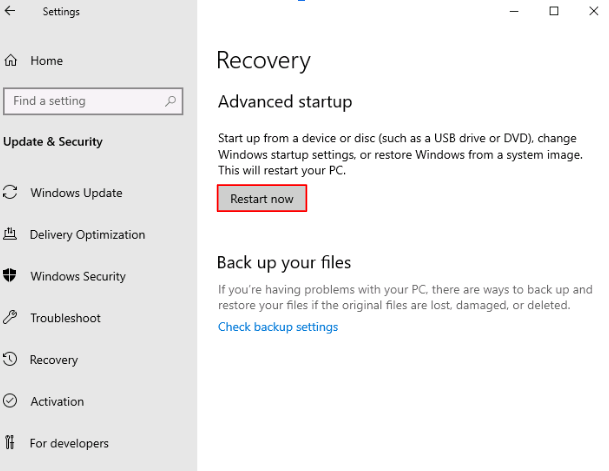Image resolution: width=609 pixels, height=471 pixels.
Task: Open the Windows Update section
Action: tap(76, 193)
